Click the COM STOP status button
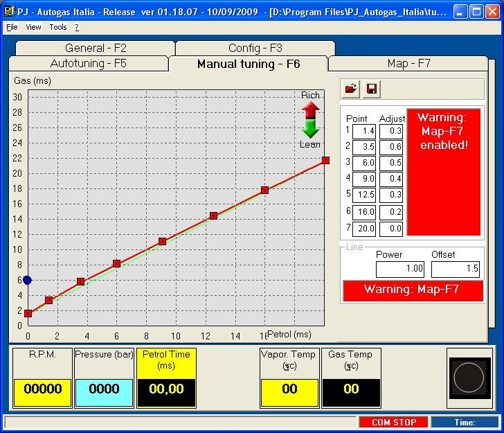 393,422
